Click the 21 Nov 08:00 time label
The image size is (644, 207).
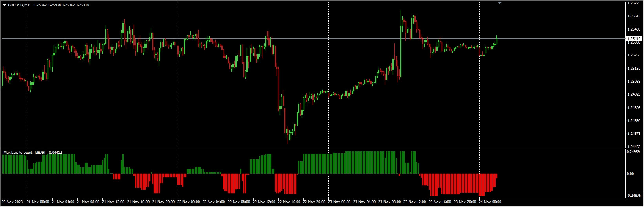tap(89, 202)
